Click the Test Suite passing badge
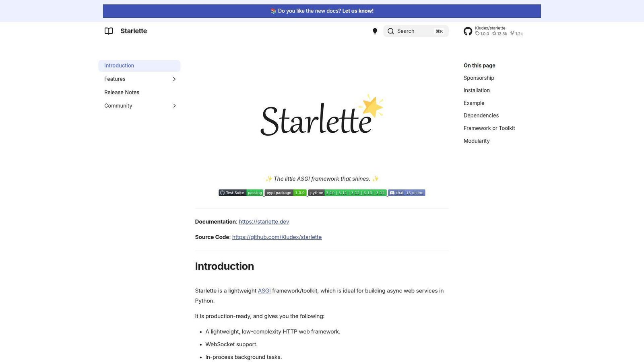 [241, 193]
